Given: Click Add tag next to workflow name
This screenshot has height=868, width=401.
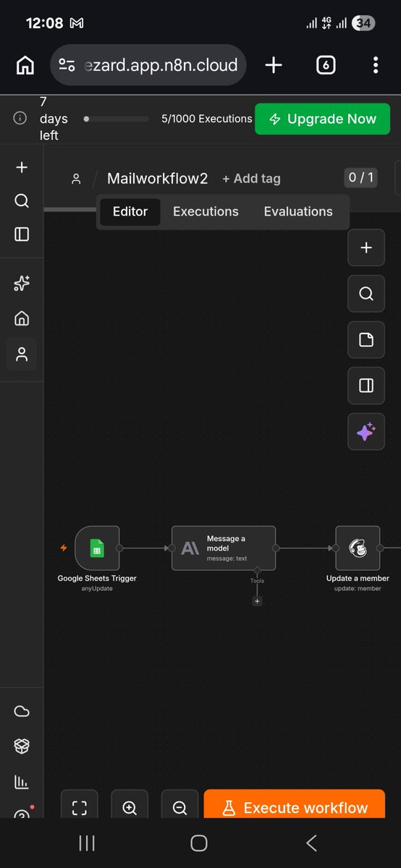Looking at the screenshot, I should 251,179.
